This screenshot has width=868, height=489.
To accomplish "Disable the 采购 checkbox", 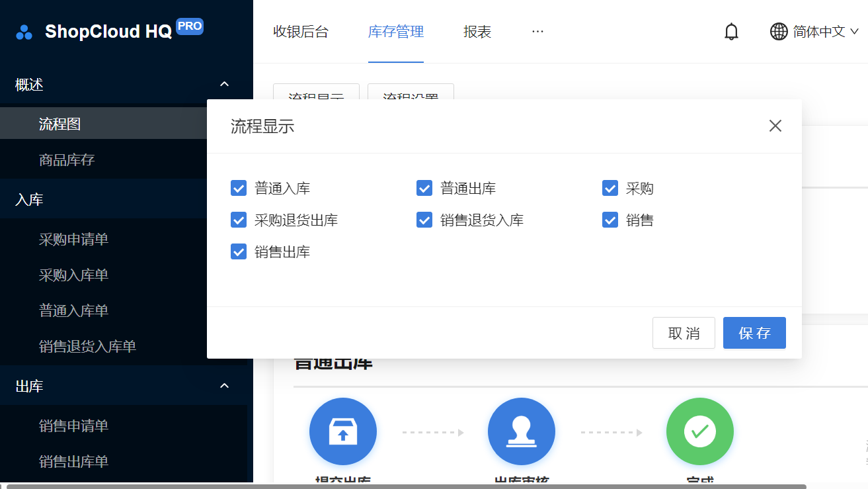I will coord(610,189).
